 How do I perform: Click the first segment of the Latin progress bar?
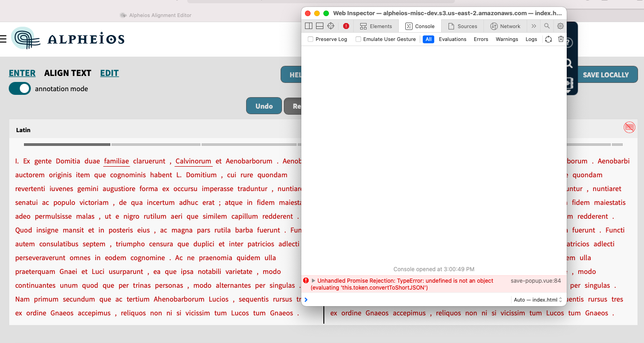click(x=67, y=144)
